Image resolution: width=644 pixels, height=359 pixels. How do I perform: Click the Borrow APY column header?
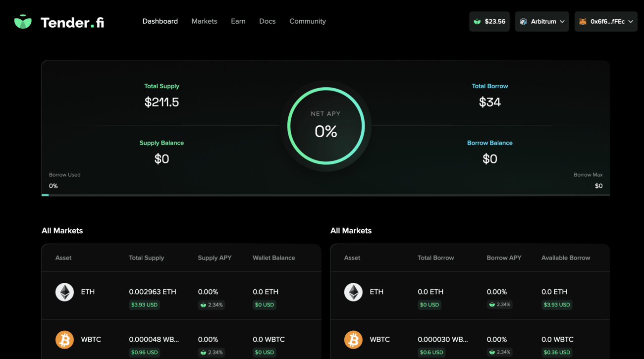point(504,258)
